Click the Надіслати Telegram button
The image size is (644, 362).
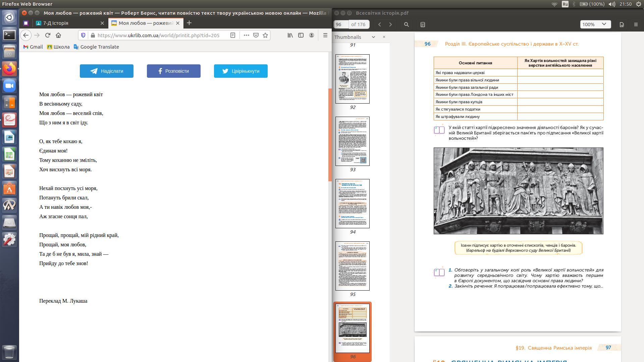coord(107,71)
